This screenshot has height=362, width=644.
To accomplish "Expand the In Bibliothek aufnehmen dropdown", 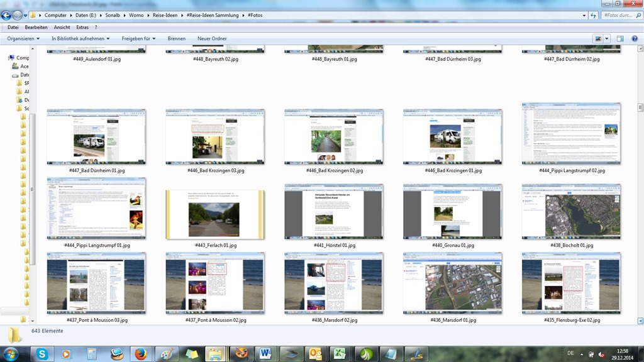I will pyautogui.click(x=80, y=38).
